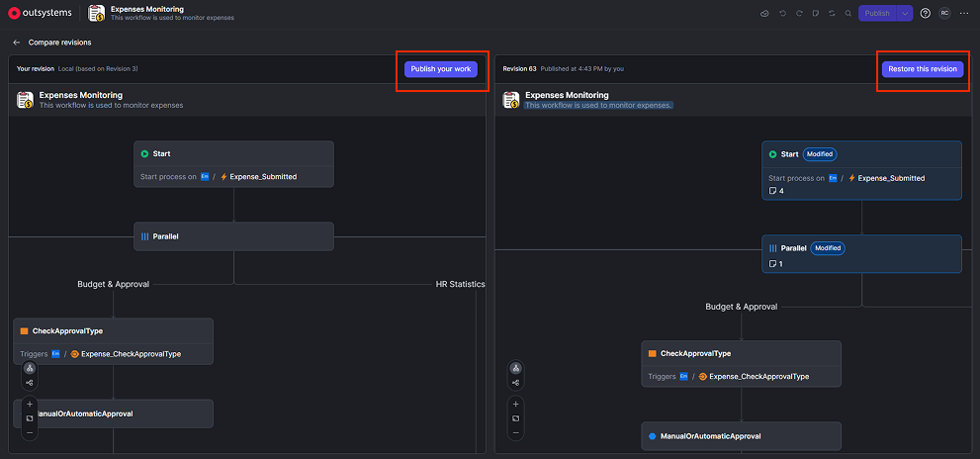The height and width of the screenshot is (459, 980).
Task: Click the OutSystems logo in the header
Action: (x=40, y=13)
